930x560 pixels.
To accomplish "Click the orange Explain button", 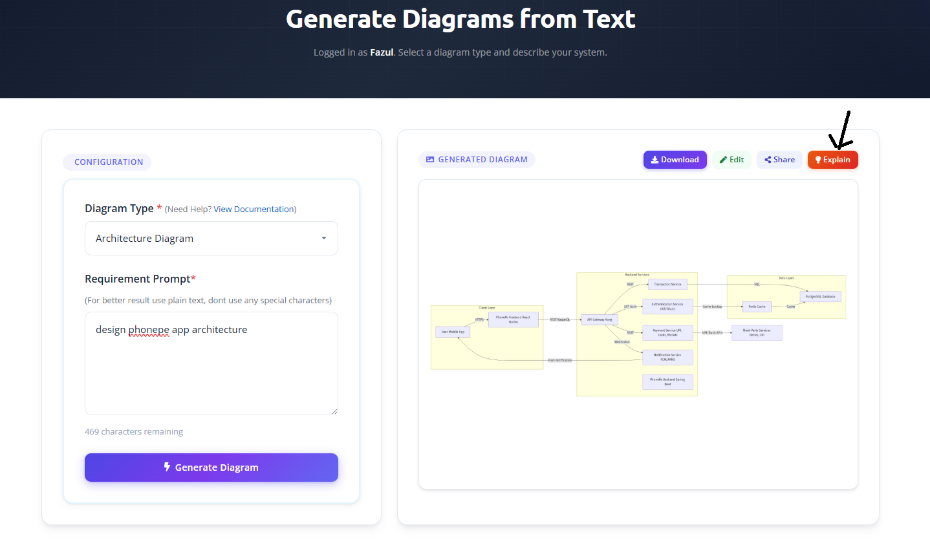I will pyautogui.click(x=832, y=160).
